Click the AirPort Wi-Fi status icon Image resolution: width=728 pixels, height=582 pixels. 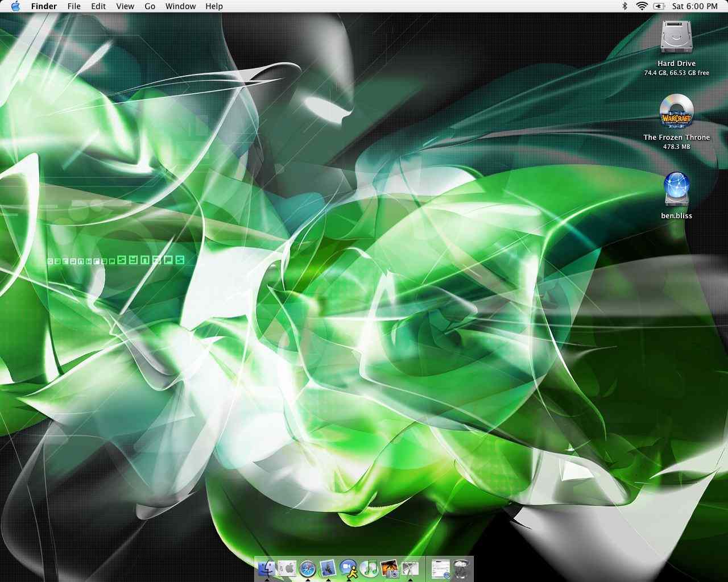tap(642, 6)
